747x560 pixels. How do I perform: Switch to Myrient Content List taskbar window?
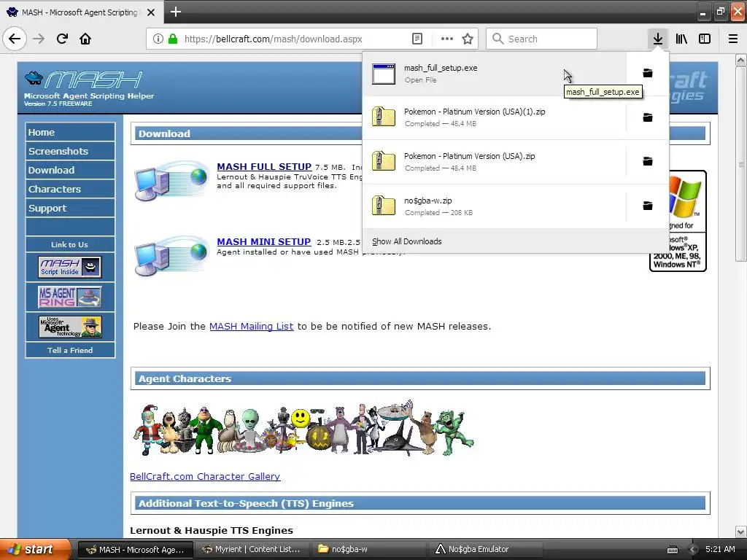point(252,549)
